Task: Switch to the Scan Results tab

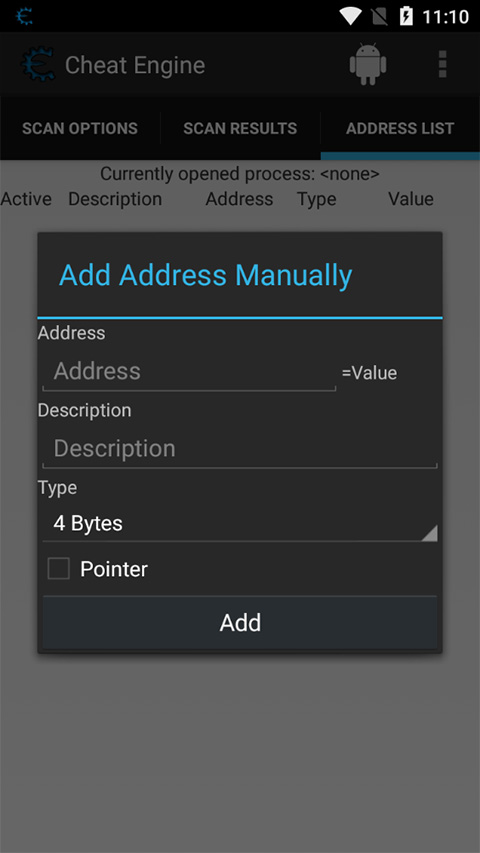Action: point(240,128)
